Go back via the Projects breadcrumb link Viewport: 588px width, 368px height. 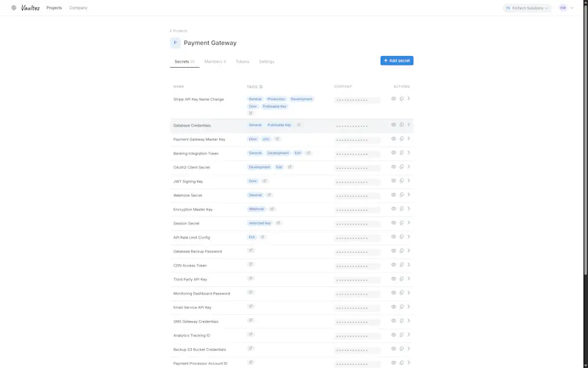[179, 31]
